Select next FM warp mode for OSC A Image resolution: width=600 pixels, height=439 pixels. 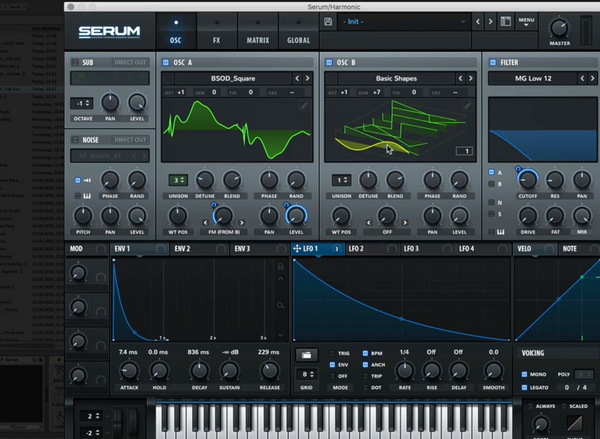[241, 222]
